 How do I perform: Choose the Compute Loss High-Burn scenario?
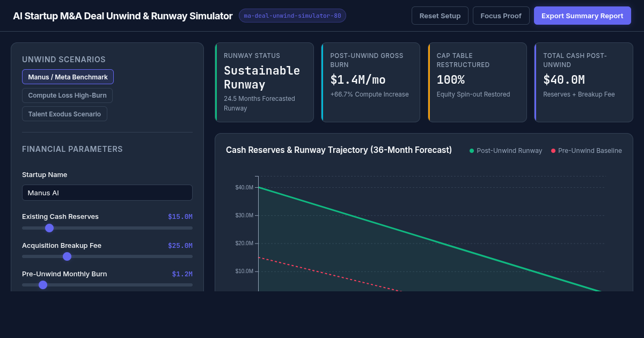tap(67, 95)
